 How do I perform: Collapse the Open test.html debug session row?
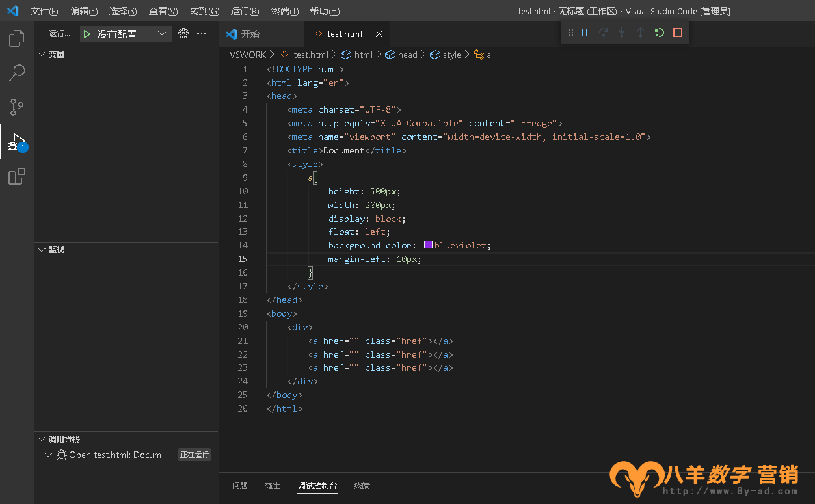(x=48, y=455)
